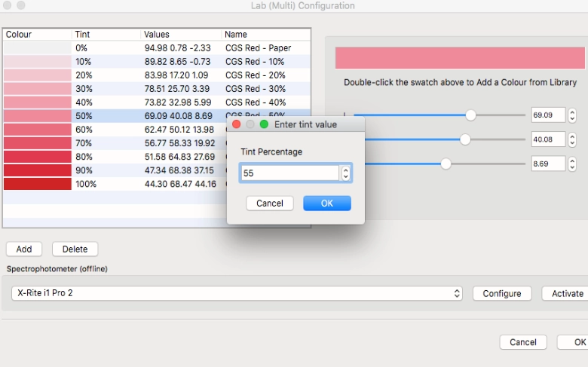Click the L slider handle

coord(471,115)
